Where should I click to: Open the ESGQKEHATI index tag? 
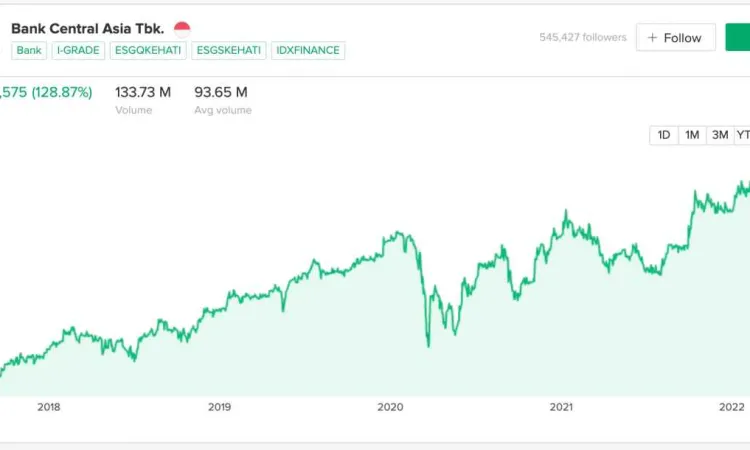click(148, 50)
